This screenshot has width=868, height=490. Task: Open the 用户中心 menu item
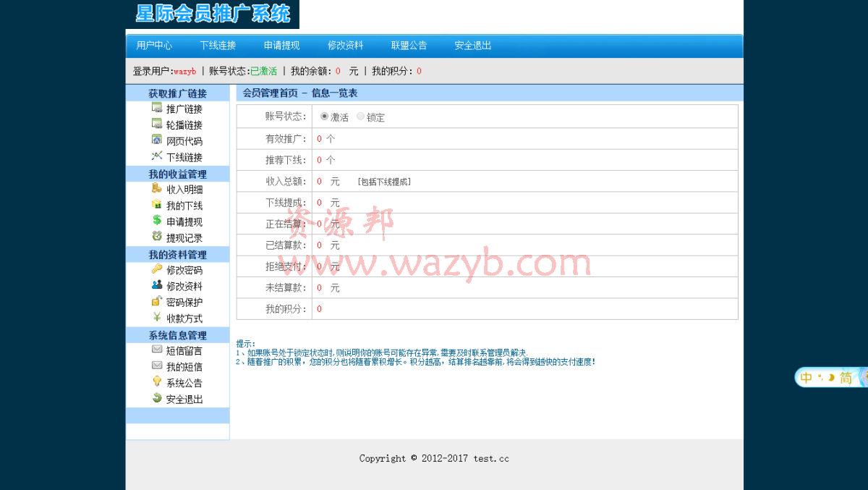(154, 45)
